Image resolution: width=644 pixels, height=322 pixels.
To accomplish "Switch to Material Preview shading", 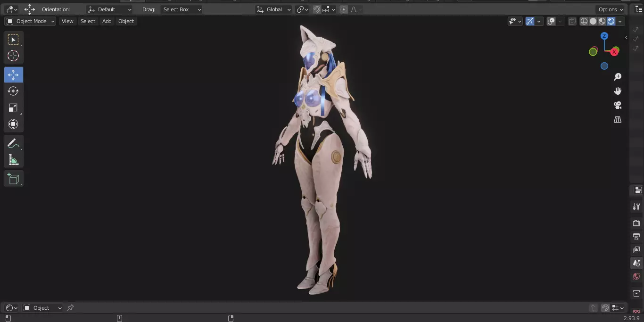I will coord(602,21).
